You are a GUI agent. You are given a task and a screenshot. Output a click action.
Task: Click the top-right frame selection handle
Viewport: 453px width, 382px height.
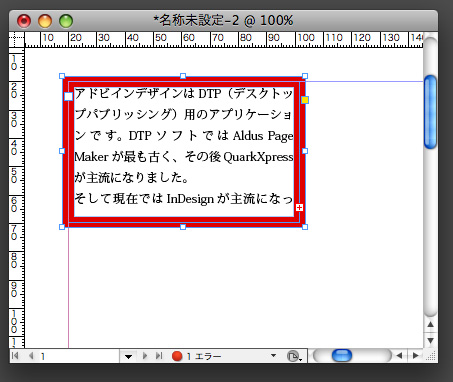305,76
